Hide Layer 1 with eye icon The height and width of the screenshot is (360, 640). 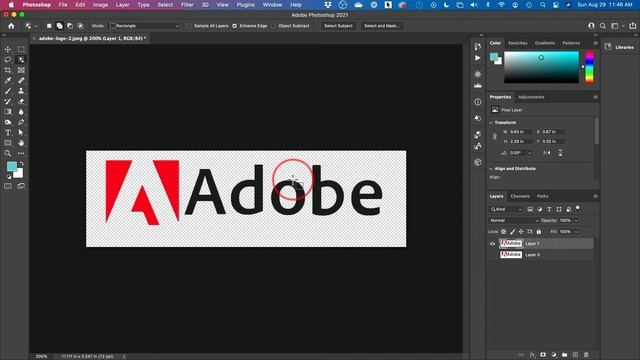coord(492,244)
